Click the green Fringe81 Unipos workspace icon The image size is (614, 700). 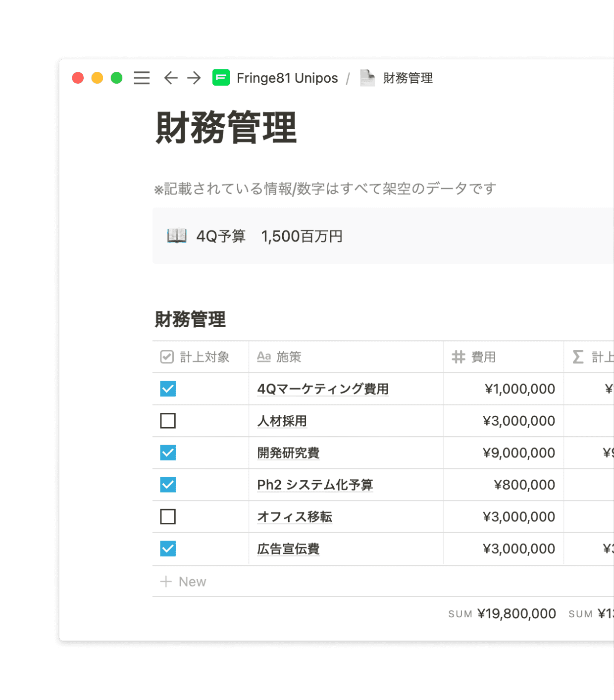pos(221,78)
